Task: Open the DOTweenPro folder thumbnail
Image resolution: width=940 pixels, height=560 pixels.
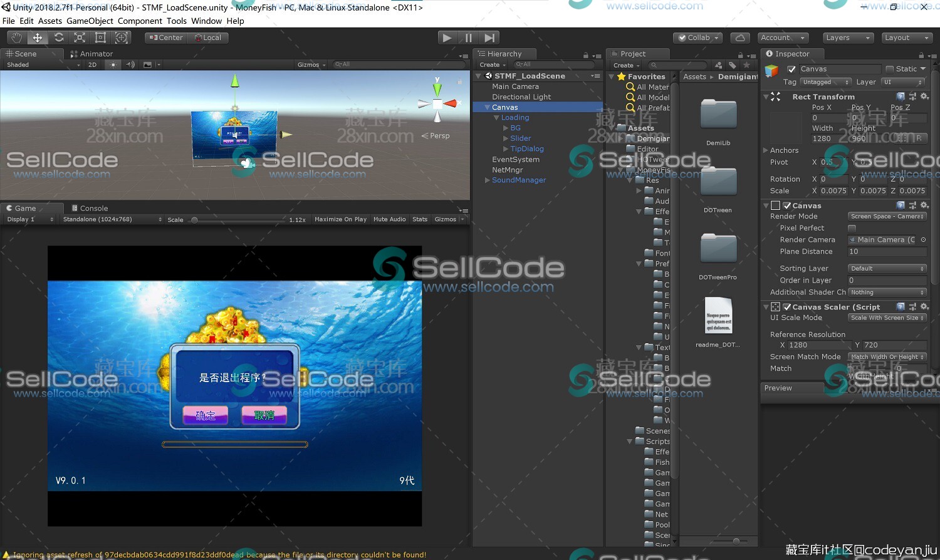Action: pos(718,249)
